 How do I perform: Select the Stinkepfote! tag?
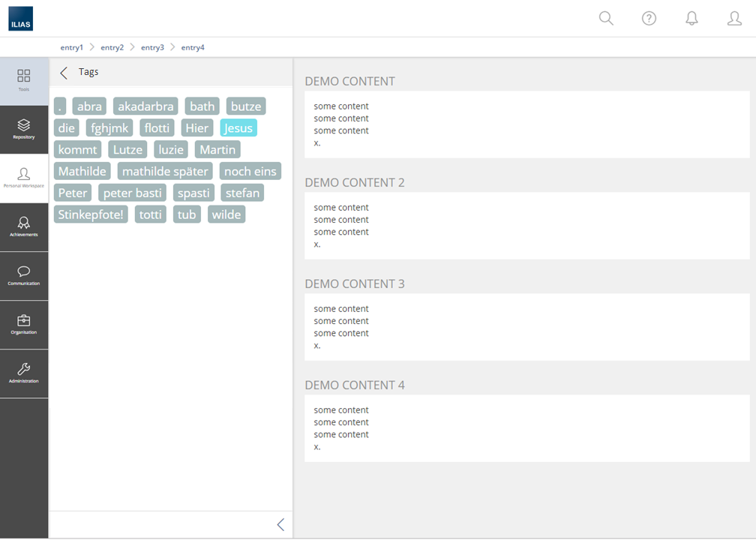[x=91, y=215]
